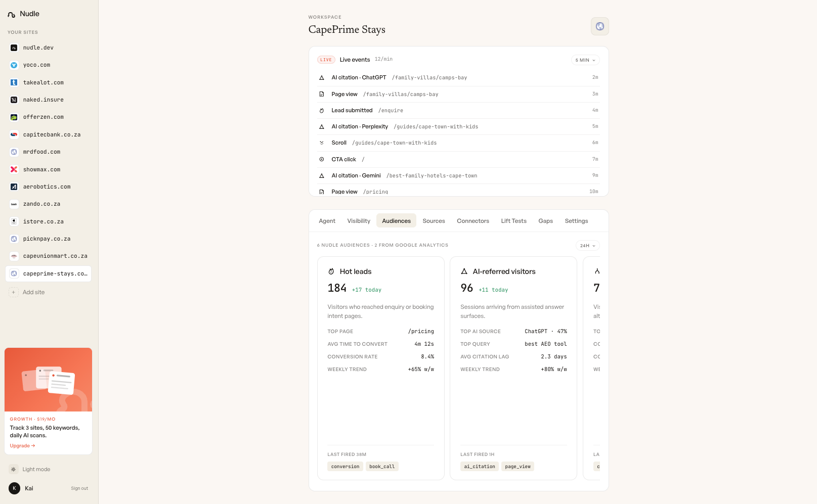
Task: Open the Connectors tab
Action: tap(473, 221)
